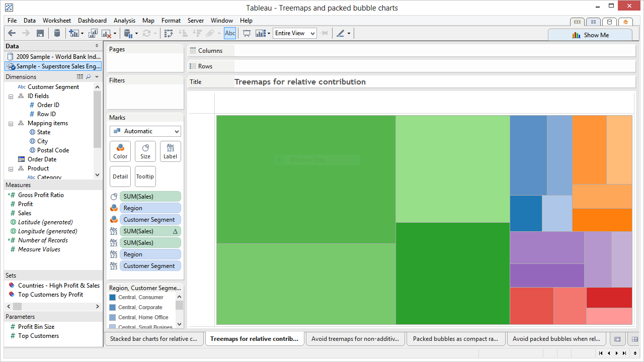The width and height of the screenshot is (644, 362).
Task: Open the Tableau start page via house icon
Action: (x=625, y=22)
